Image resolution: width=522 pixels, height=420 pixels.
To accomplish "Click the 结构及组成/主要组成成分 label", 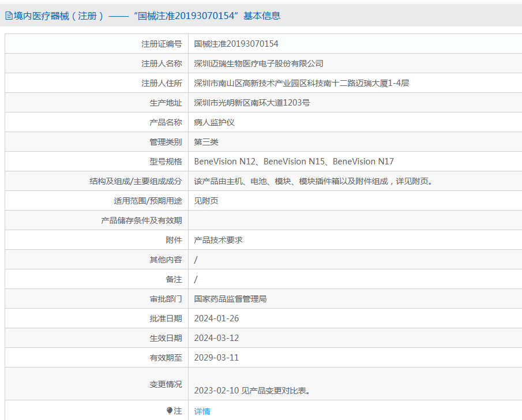I will pos(136,181).
